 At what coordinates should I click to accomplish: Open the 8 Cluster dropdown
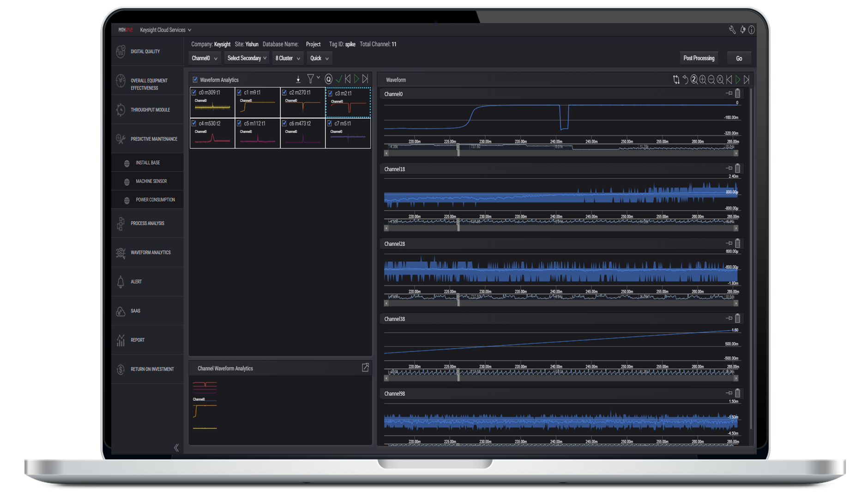288,58
